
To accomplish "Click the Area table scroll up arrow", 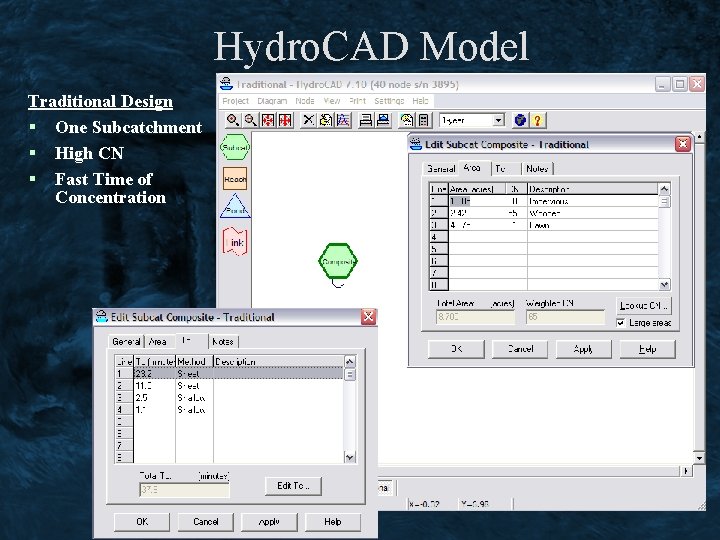I will point(664,189).
